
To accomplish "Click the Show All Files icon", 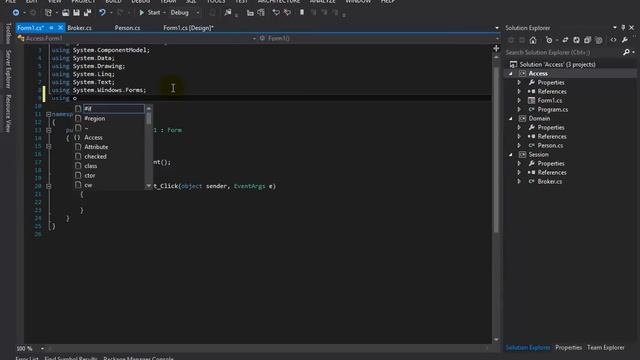I will tap(599, 40).
